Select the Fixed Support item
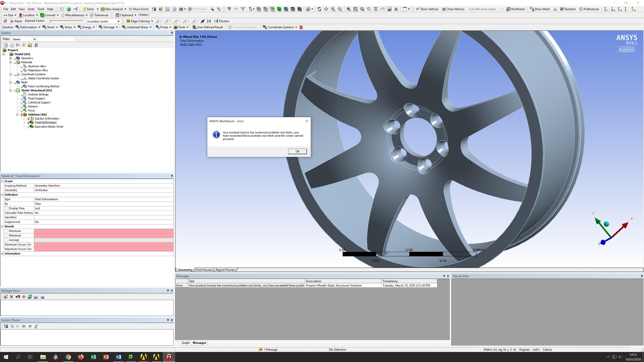Viewport: 644px width, 362px height. click(x=36, y=98)
